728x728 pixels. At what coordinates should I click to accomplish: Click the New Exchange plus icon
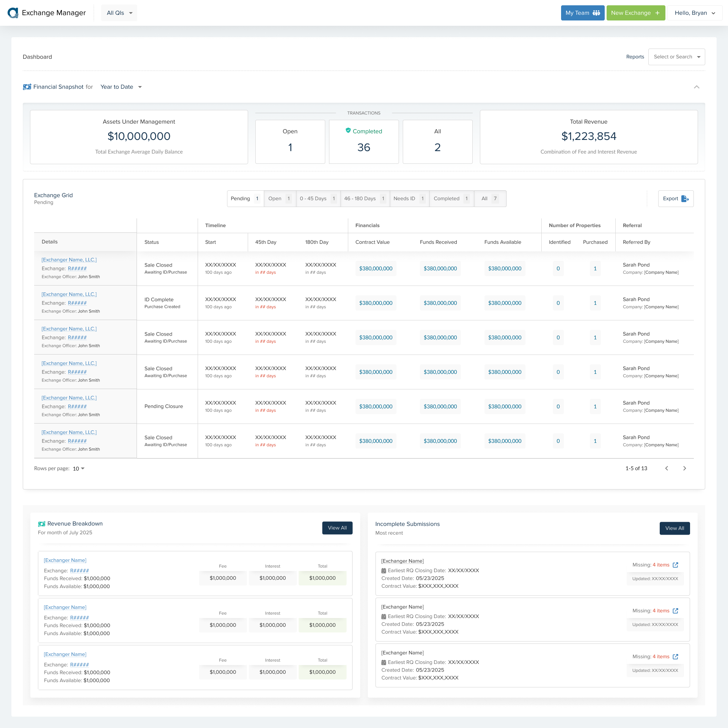point(657,13)
